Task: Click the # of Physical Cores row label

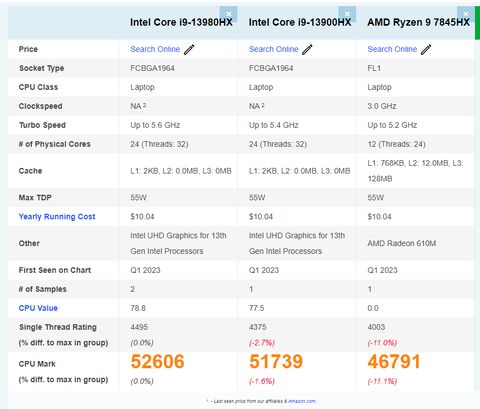Action: click(55, 144)
